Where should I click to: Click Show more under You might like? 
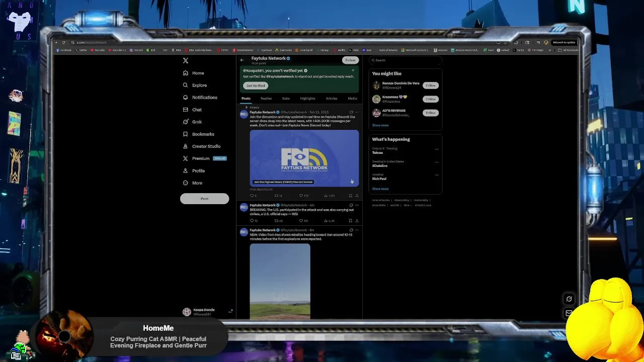point(380,125)
